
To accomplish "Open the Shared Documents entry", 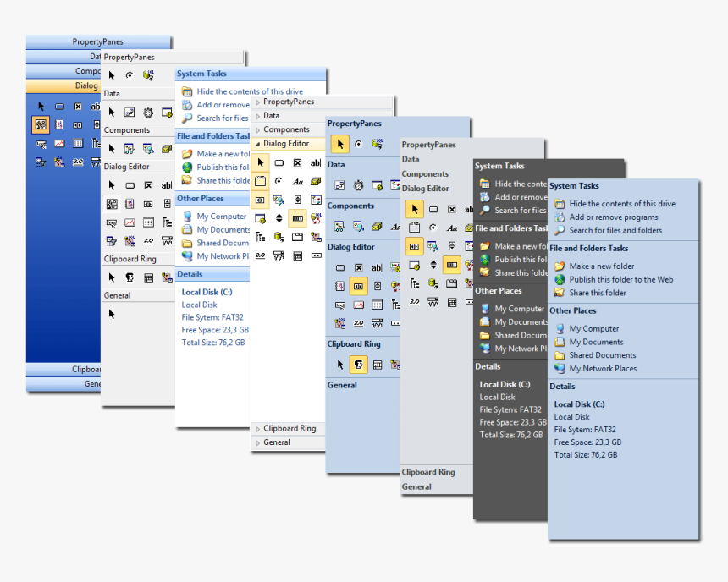I will pos(604,354).
